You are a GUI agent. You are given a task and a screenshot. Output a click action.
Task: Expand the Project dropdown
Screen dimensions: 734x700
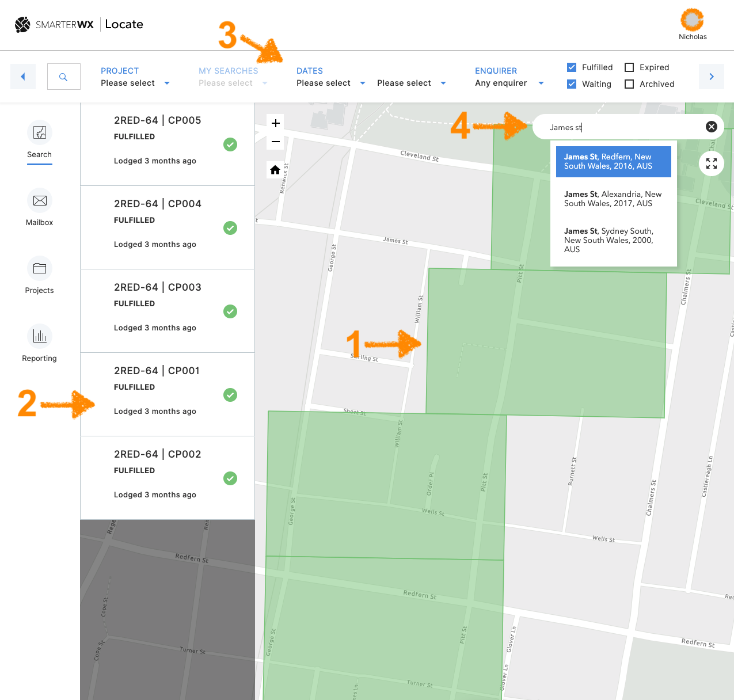(x=135, y=83)
